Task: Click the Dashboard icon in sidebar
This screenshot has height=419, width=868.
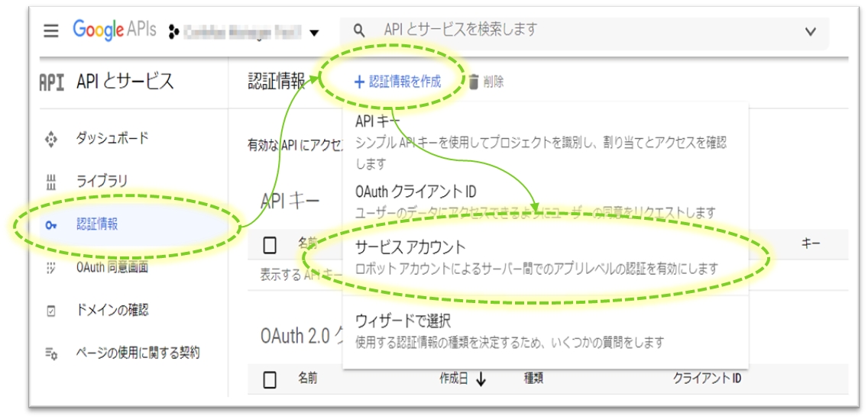Action: coord(51,139)
